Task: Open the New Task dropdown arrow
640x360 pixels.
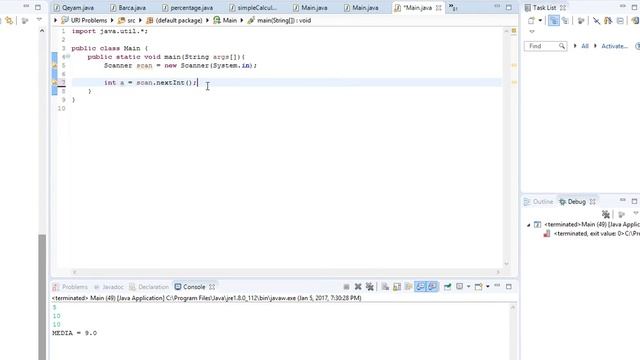Action: click(x=540, y=20)
